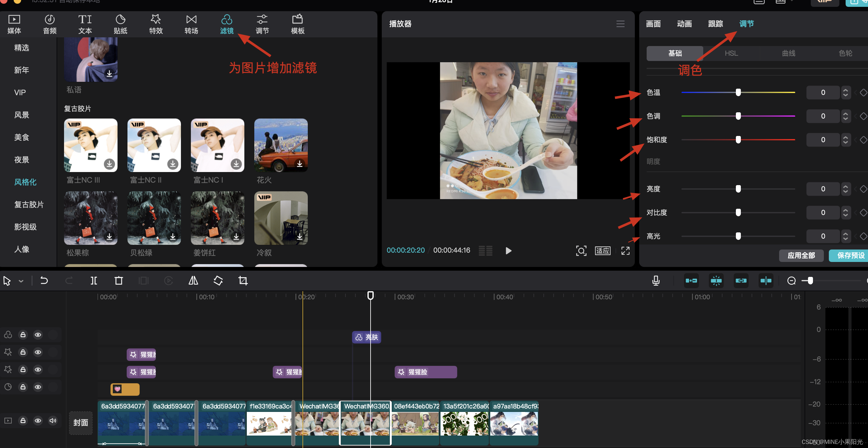
Task: Click the split clip tool icon
Action: tap(94, 280)
